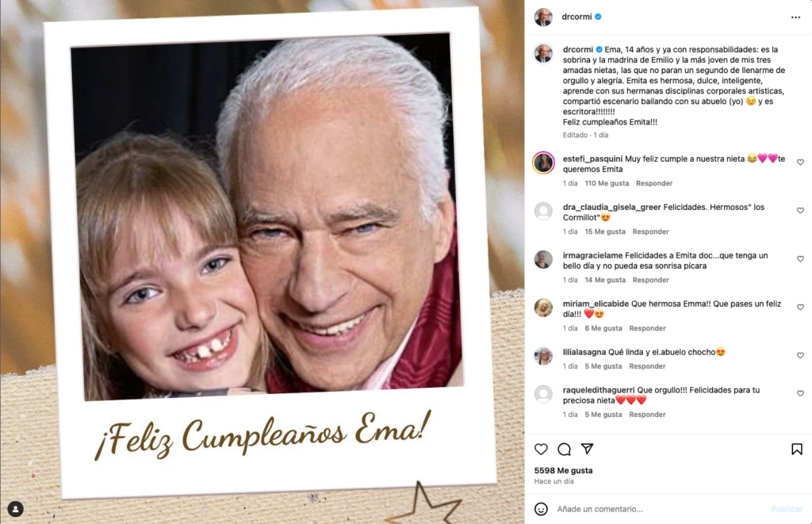Screen dimensions: 812x524
Task: Like estefi_pasquini's comment
Action: (x=800, y=162)
